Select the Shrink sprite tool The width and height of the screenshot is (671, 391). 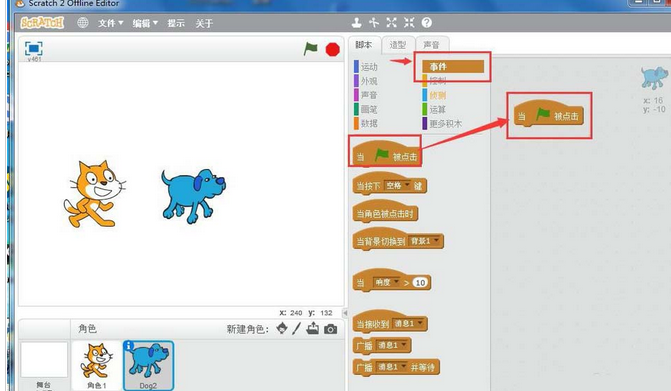click(x=409, y=23)
